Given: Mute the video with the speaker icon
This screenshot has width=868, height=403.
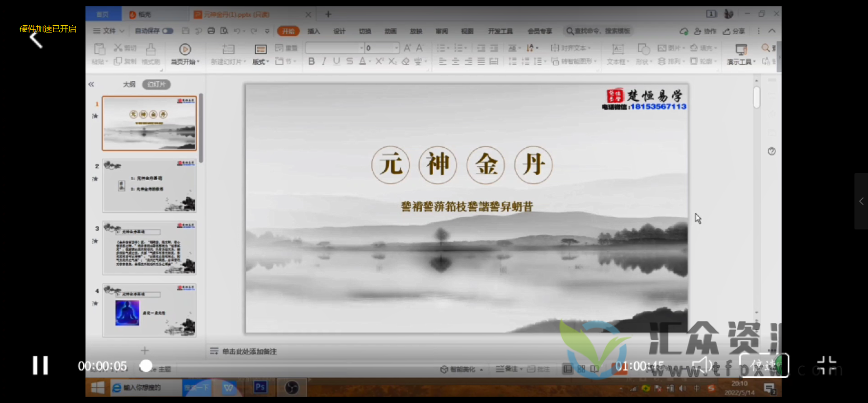Looking at the screenshot, I should 702,365.
